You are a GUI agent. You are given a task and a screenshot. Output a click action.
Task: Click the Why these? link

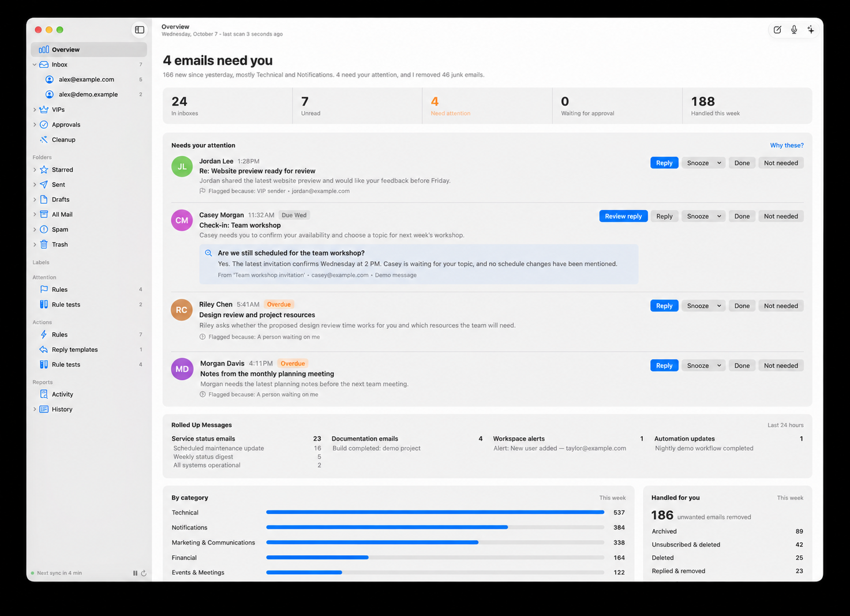coord(787,145)
